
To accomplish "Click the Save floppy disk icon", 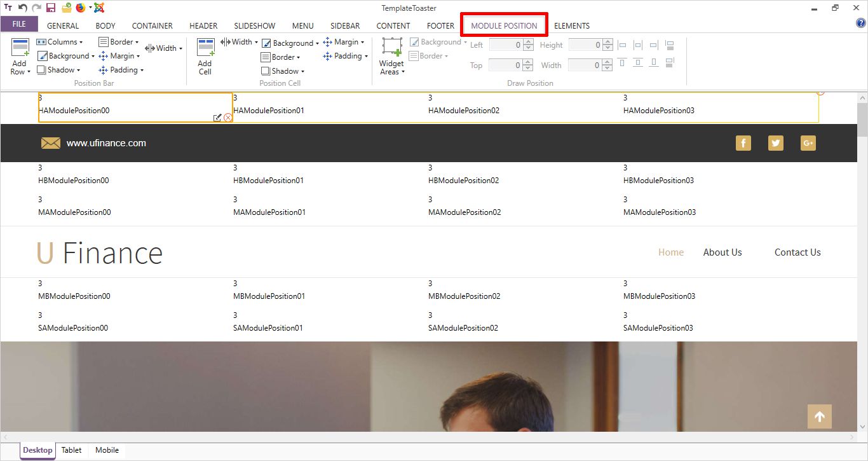I will tap(51, 8).
